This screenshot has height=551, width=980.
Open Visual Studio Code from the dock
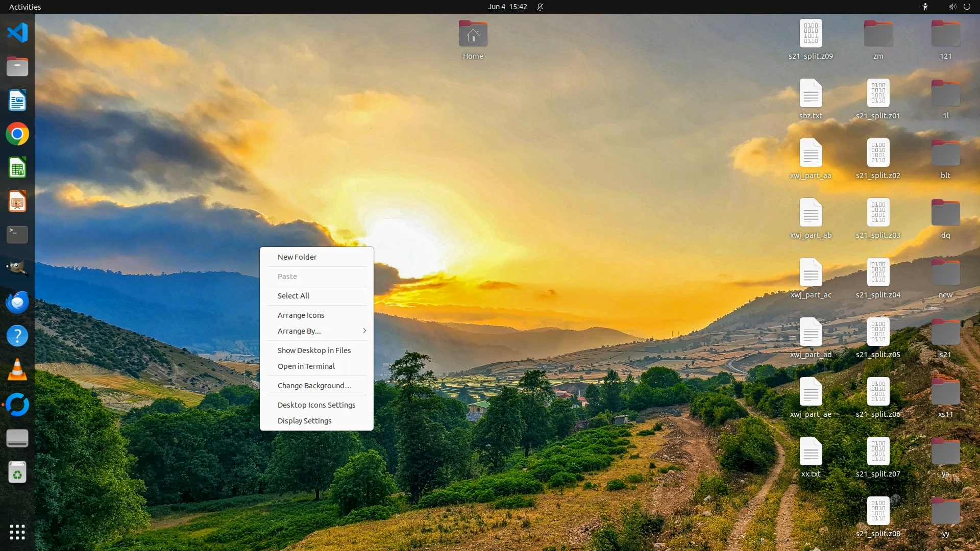(17, 33)
